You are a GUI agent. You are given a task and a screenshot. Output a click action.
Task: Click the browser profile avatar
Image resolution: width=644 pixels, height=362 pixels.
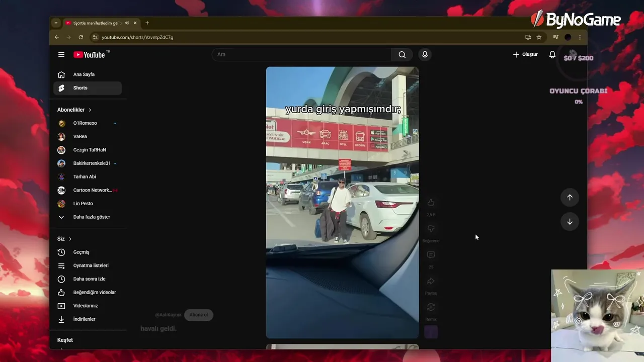568,37
